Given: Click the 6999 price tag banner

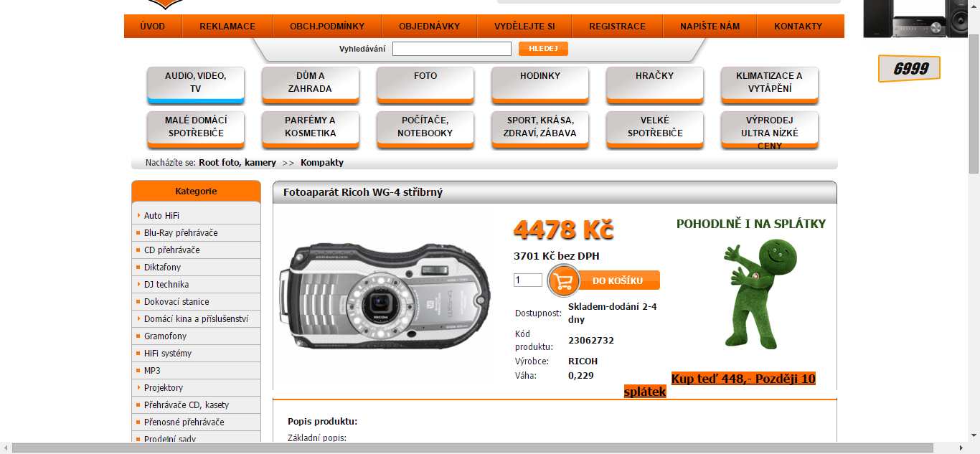Looking at the screenshot, I should tap(909, 69).
